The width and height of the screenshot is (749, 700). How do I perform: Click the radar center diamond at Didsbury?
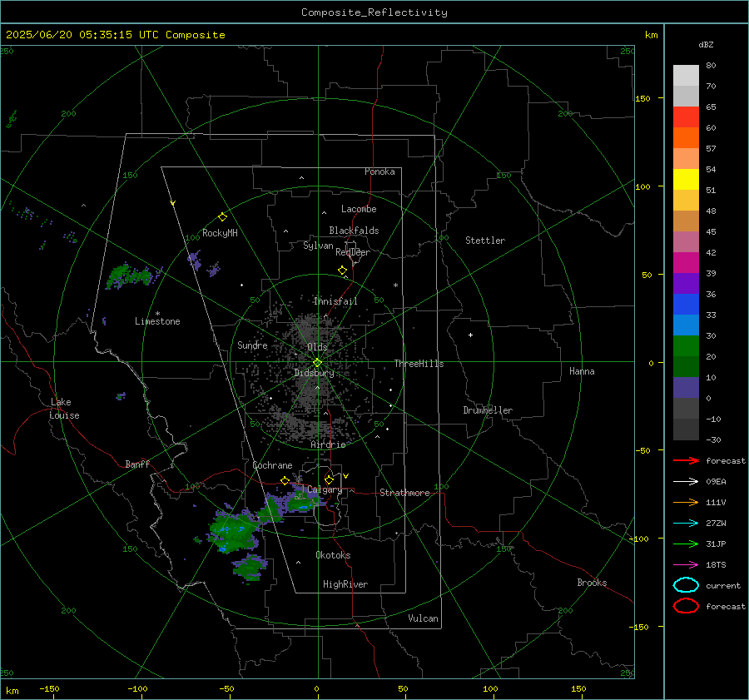[x=317, y=363]
